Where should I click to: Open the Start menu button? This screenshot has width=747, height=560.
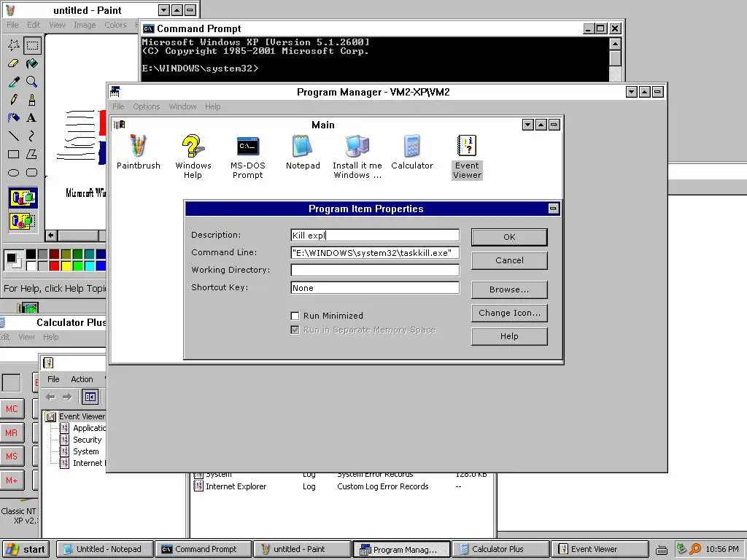point(27,549)
